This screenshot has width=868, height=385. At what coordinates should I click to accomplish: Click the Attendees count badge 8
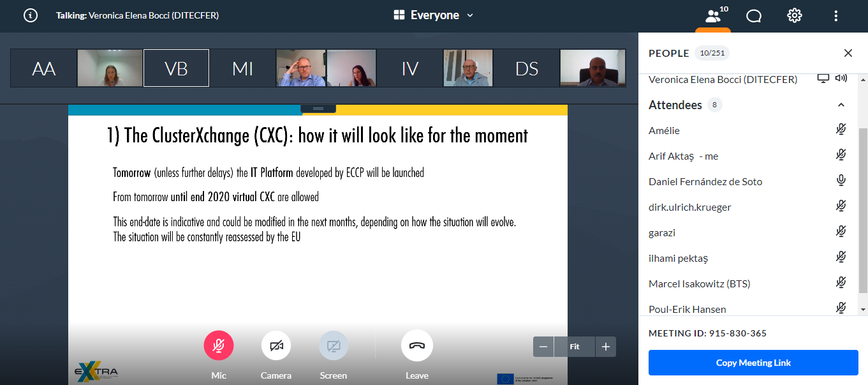tap(714, 105)
